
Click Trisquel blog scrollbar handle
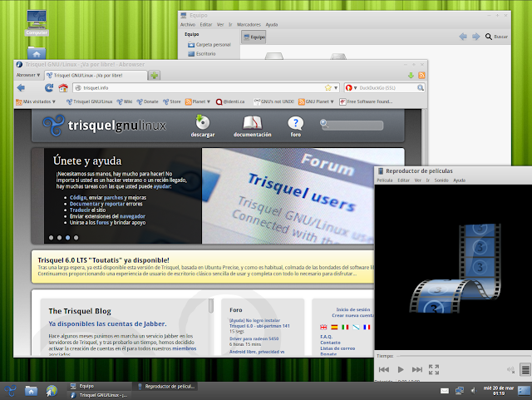coord(211,305)
